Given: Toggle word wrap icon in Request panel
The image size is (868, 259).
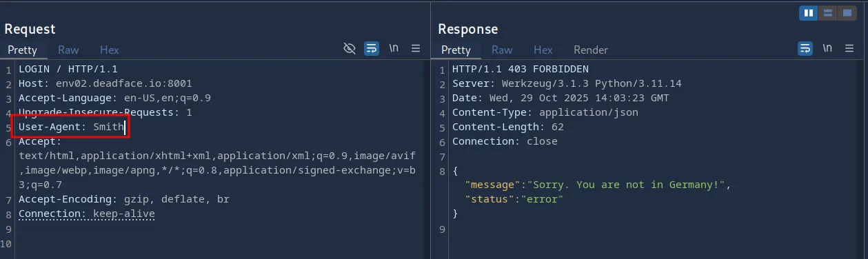Looking at the screenshot, I should (372, 48).
